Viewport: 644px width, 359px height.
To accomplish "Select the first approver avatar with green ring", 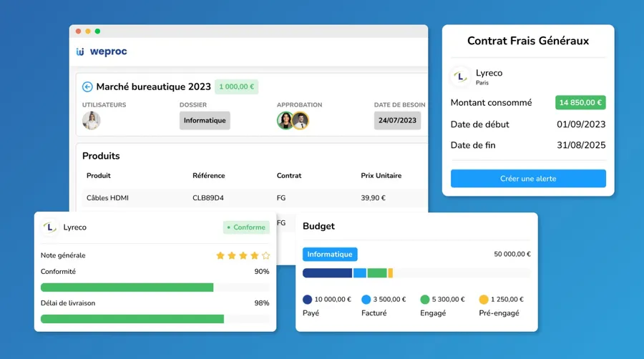I will [285, 121].
